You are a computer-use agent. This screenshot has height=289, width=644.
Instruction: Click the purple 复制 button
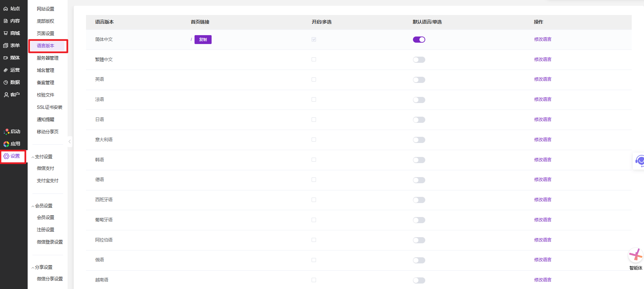point(203,40)
